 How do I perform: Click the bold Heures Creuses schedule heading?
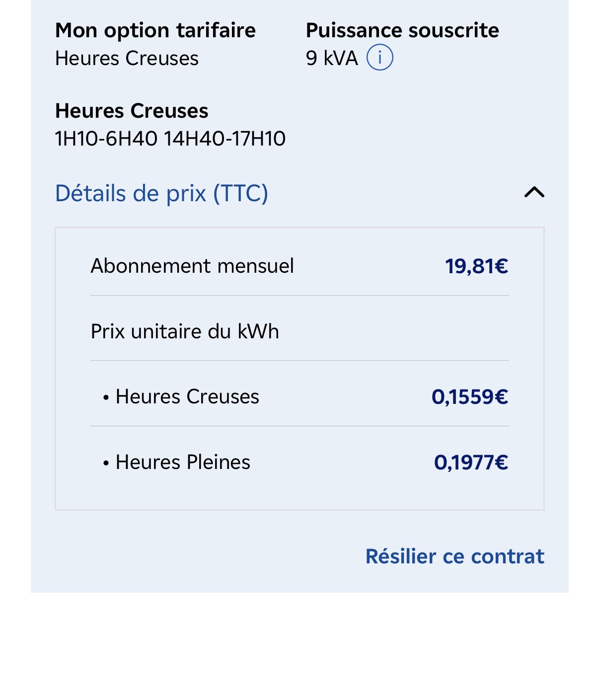[132, 111]
